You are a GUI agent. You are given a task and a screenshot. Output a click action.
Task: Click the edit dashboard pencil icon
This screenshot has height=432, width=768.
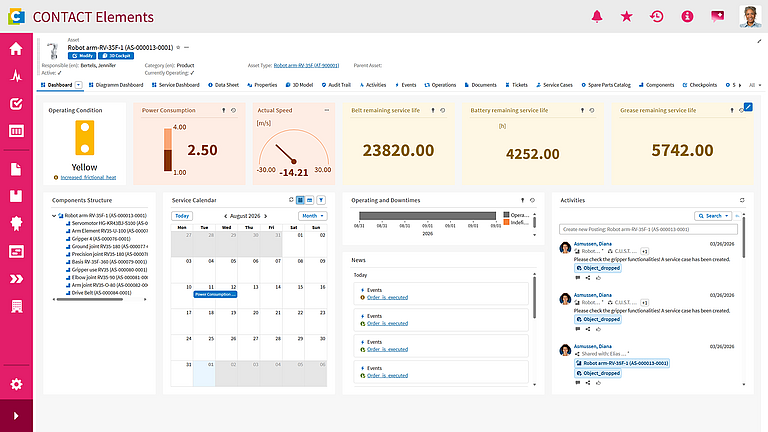pyautogui.click(x=748, y=107)
